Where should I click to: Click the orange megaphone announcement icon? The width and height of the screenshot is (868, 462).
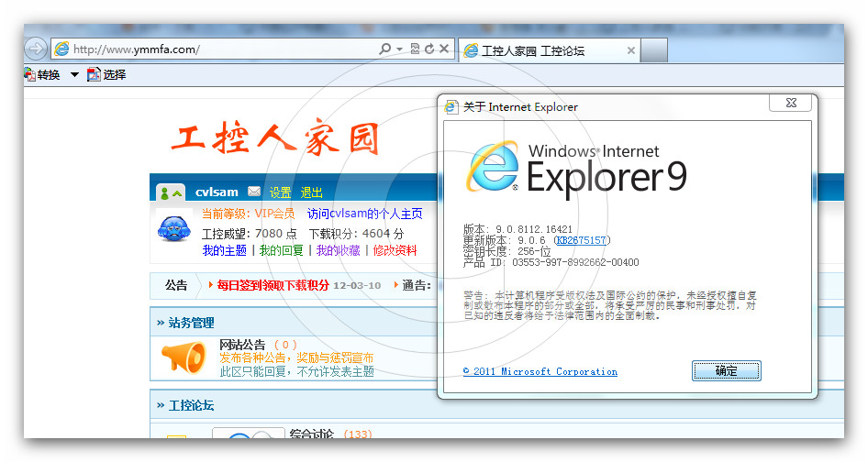[x=183, y=357]
